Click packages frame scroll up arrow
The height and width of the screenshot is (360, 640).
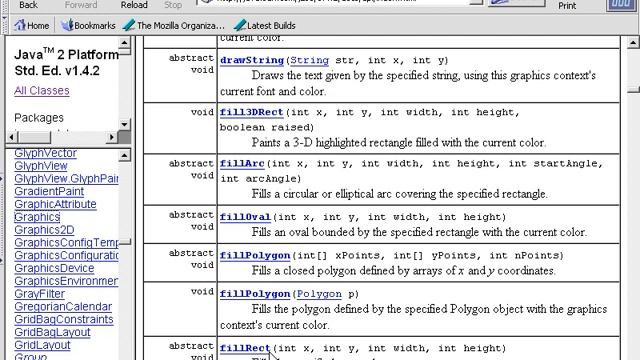pyautogui.click(x=124, y=42)
